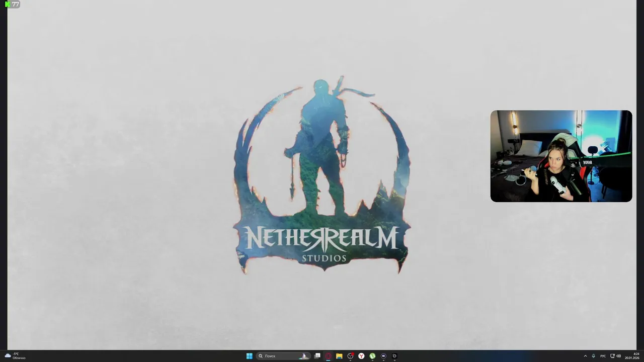Open the red Opera browser taskbar icon
The image size is (644, 362).
(329, 356)
